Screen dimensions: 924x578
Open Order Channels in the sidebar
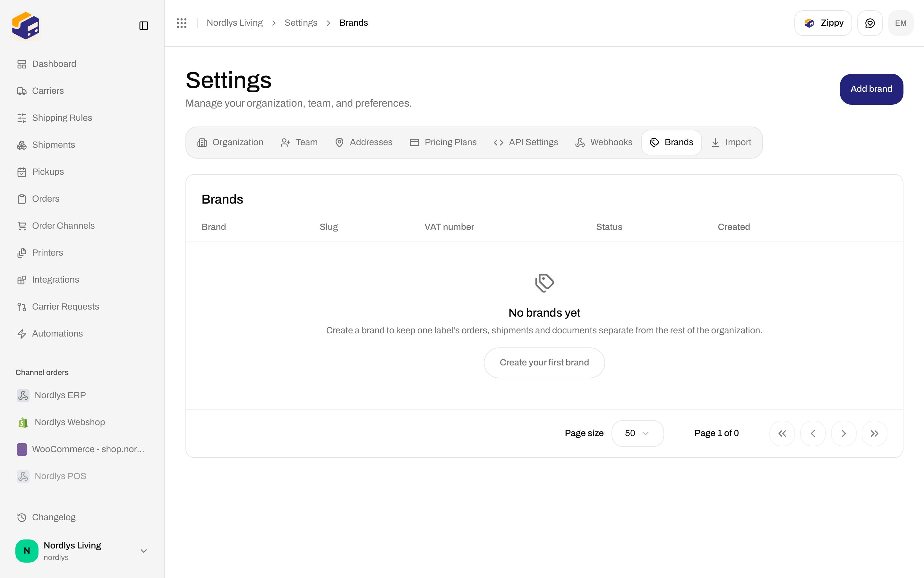tap(82, 226)
